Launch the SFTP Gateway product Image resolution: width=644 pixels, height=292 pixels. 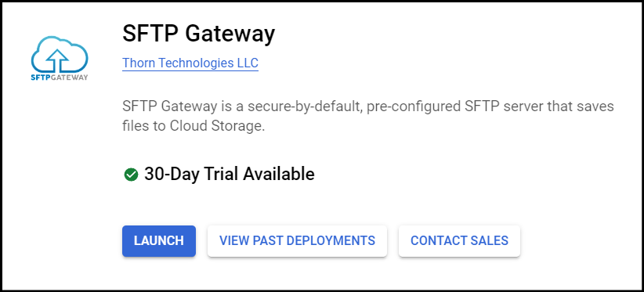159,241
